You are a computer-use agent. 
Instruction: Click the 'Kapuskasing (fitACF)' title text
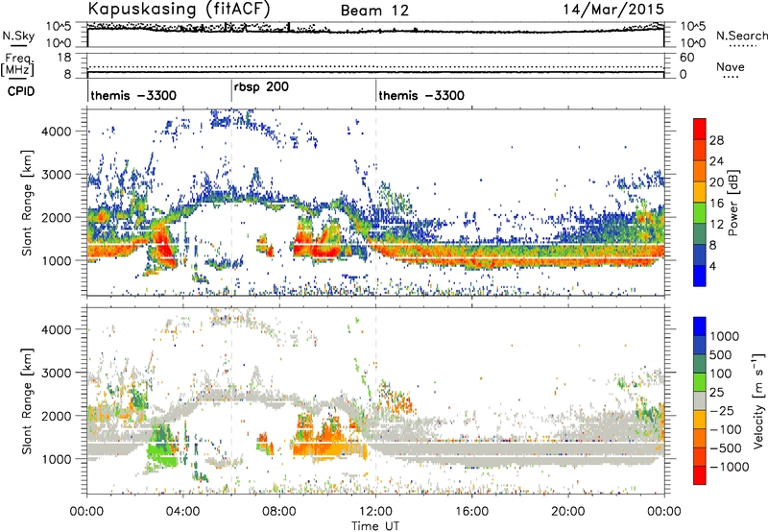tap(180, 9)
